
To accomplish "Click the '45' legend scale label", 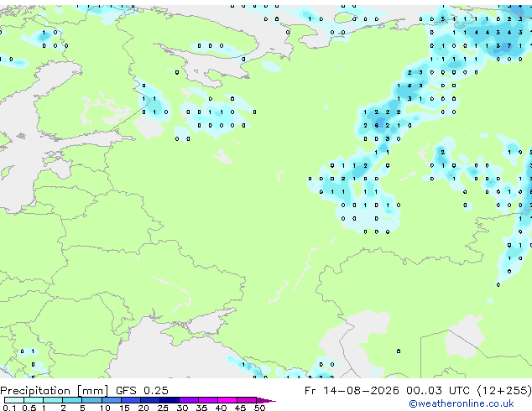I will click(x=240, y=408).
